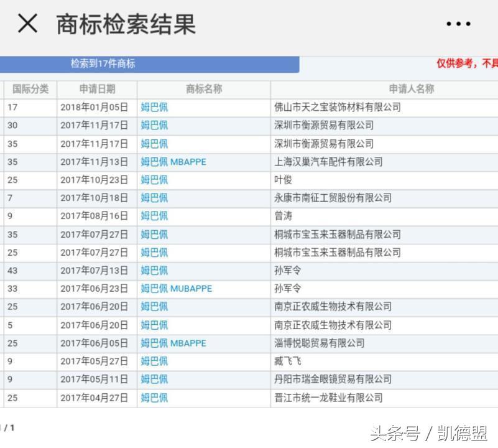Open the 姆巴佩 trademark filed by 曾涛
Image resolution: width=498 pixels, height=448 pixels.
coord(154,216)
